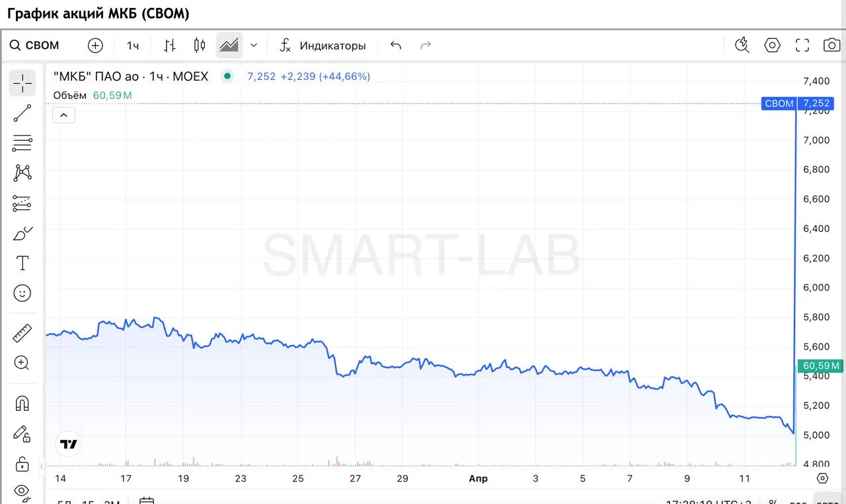Open quick search with lightning icon
This screenshot has width=846, height=504.
(742, 46)
